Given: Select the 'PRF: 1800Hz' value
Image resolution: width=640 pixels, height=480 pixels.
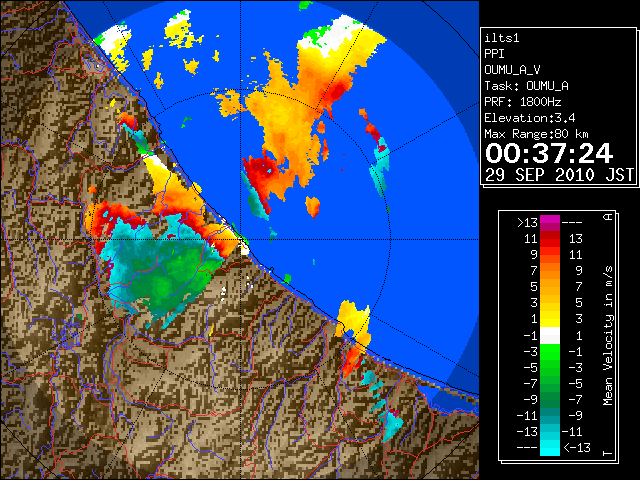Looking at the screenshot, I should (523, 102).
